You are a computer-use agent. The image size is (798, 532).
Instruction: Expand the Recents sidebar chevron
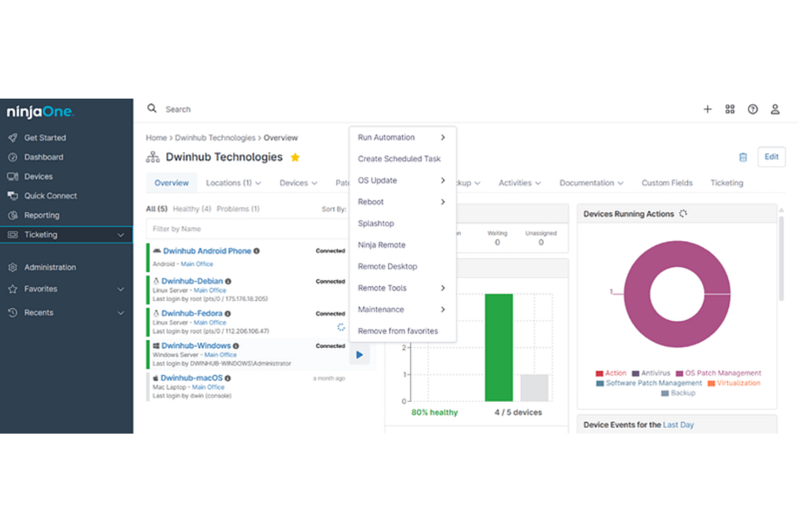point(121,313)
